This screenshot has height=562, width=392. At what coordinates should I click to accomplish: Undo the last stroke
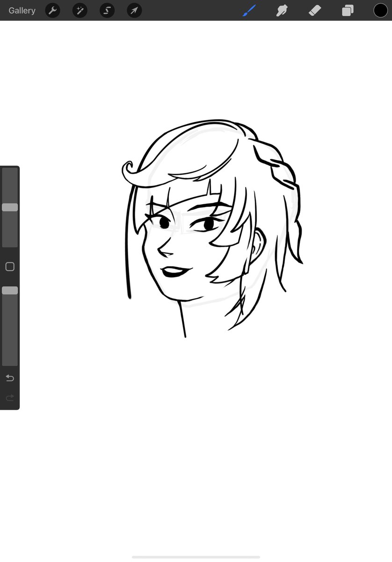[x=10, y=378]
